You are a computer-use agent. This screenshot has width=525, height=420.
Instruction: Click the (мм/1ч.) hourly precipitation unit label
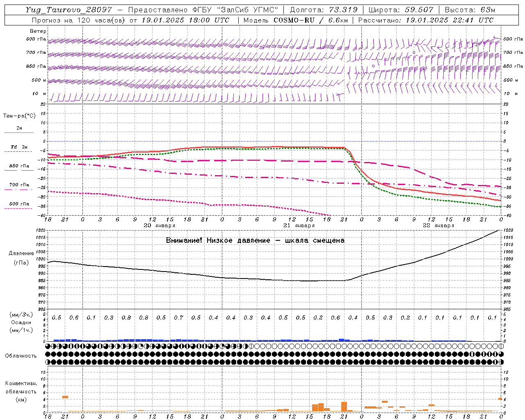[21, 330]
